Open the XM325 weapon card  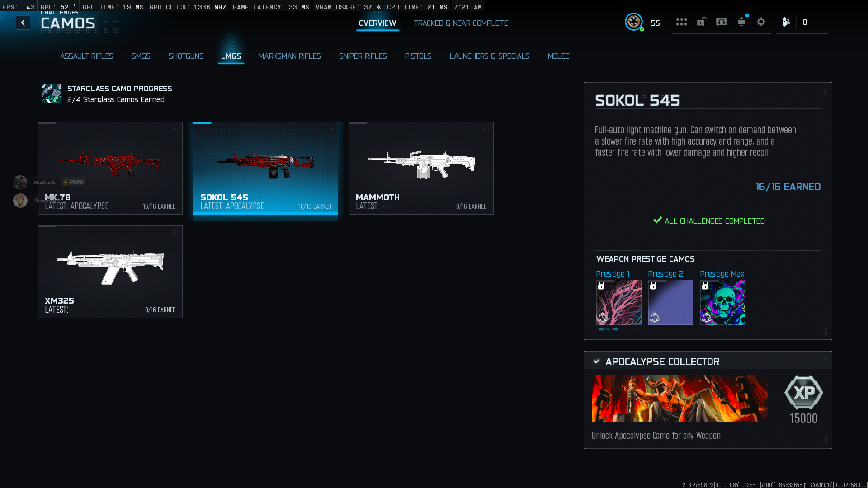[110, 272]
